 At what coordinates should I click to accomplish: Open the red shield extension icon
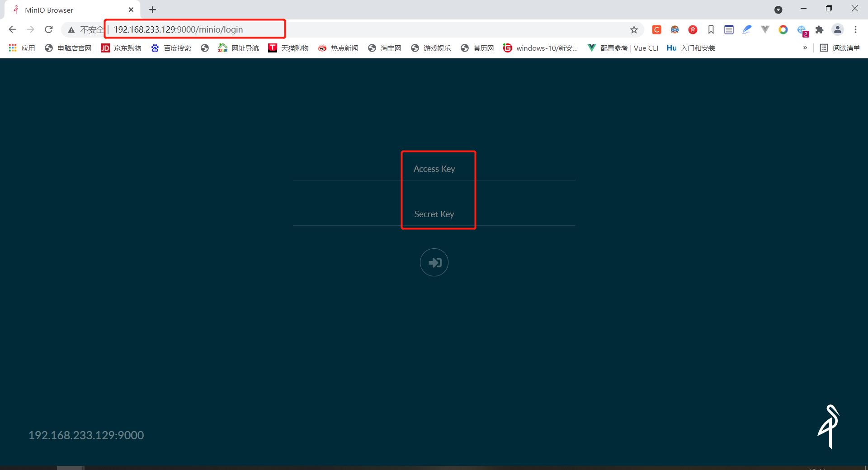[693, 30]
